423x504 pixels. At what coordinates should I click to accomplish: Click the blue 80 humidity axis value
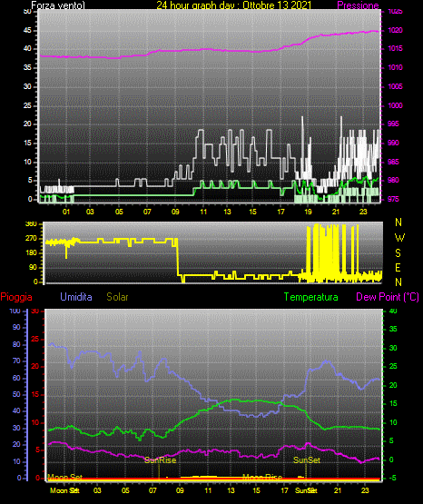pyautogui.click(x=16, y=344)
